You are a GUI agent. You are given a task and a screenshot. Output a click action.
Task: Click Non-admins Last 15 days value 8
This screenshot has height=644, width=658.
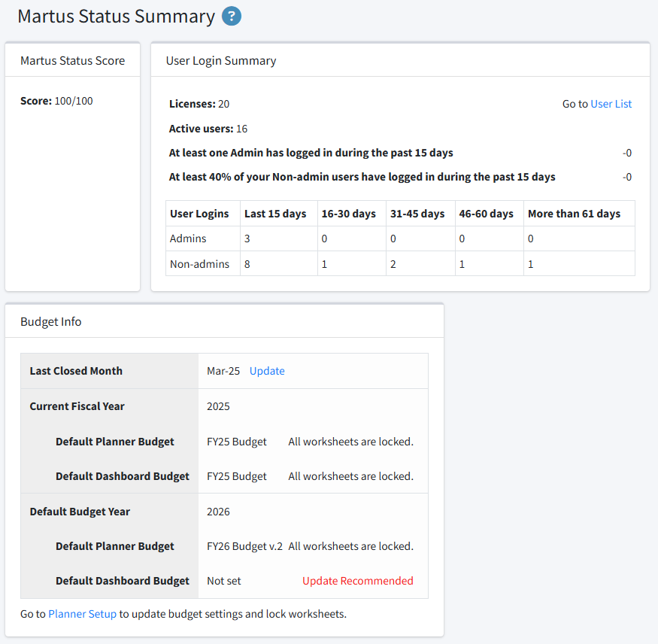pyautogui.click(x=247, y=264)
